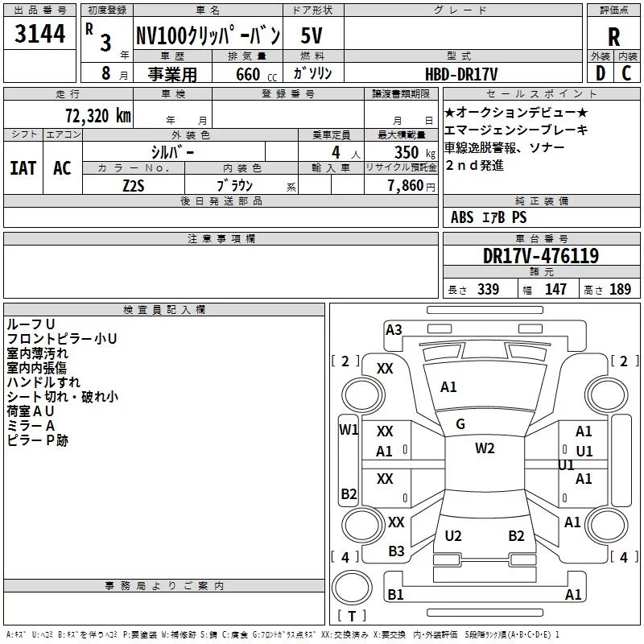Click the front-left wheel circle on diagram
This screenshot has width=644, height=644.
[x=363, y=395]
